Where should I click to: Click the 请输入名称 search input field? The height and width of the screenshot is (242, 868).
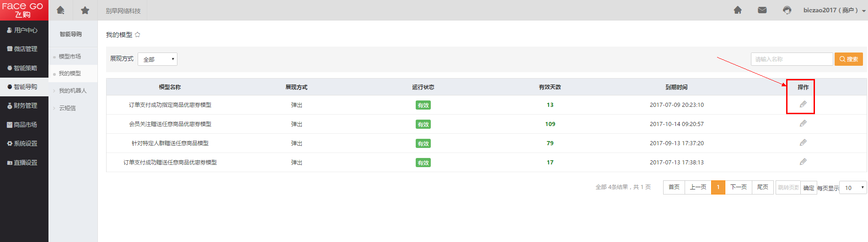pos(791,59)
